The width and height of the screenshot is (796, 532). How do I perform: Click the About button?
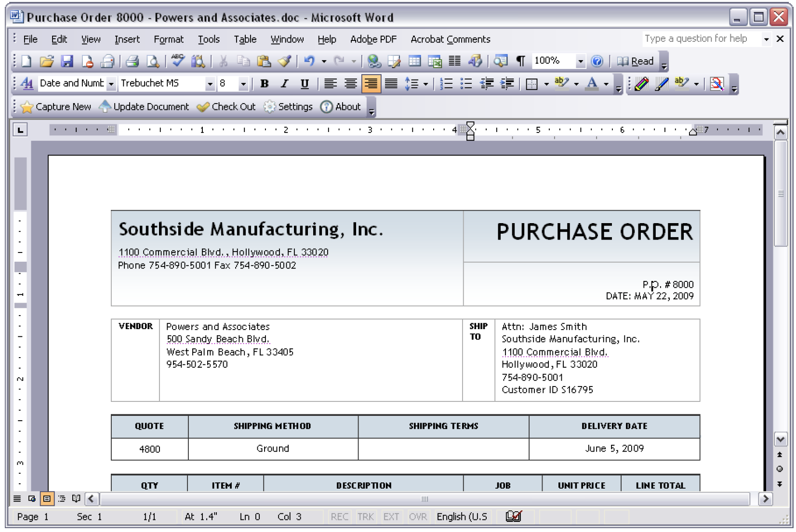[341, 106]
